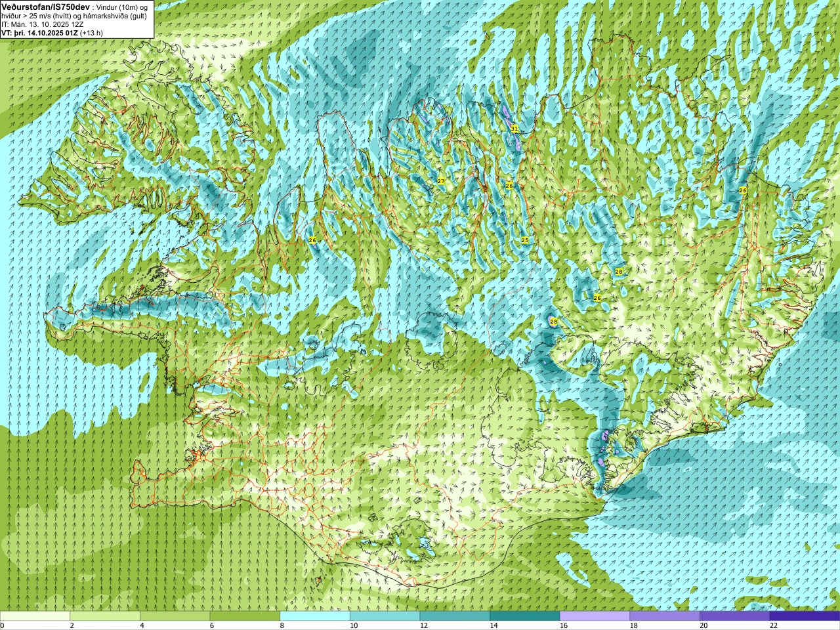
Task: Click the legend scale label '8'
Action: click(282, 625)
